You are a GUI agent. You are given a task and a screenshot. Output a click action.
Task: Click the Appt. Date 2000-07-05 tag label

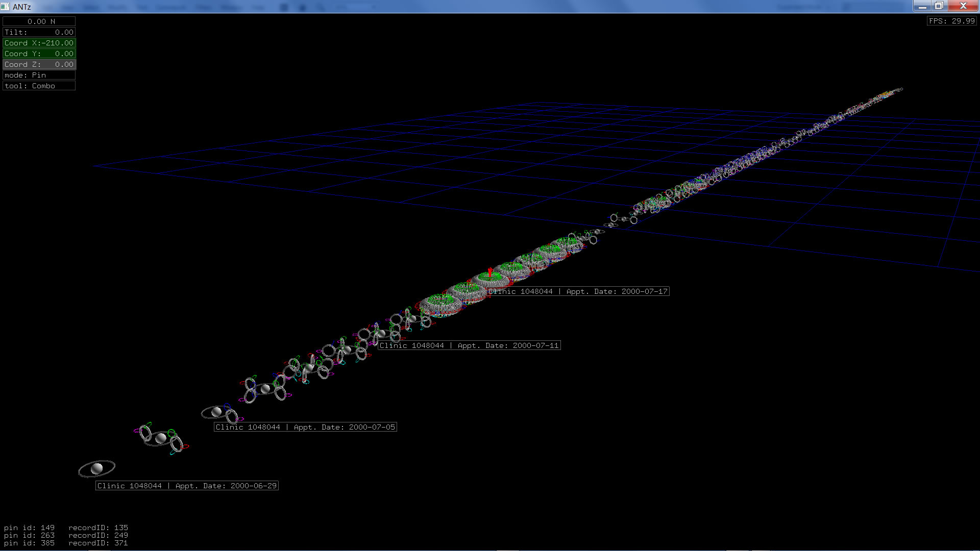(x=305, y=427)
